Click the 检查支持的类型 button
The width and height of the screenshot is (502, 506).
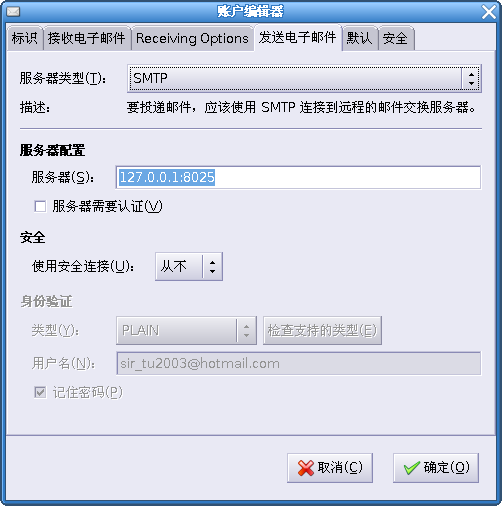point(322,331)
